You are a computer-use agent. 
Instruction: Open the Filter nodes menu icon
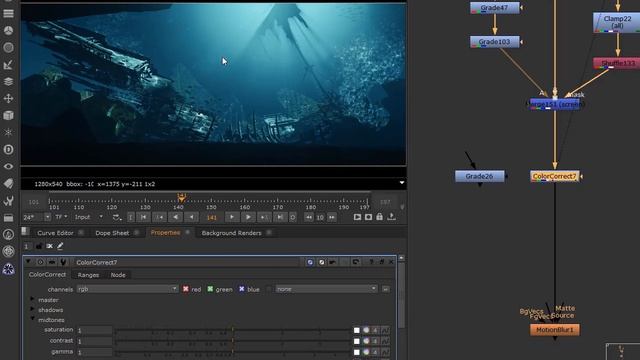click(8, 48)
